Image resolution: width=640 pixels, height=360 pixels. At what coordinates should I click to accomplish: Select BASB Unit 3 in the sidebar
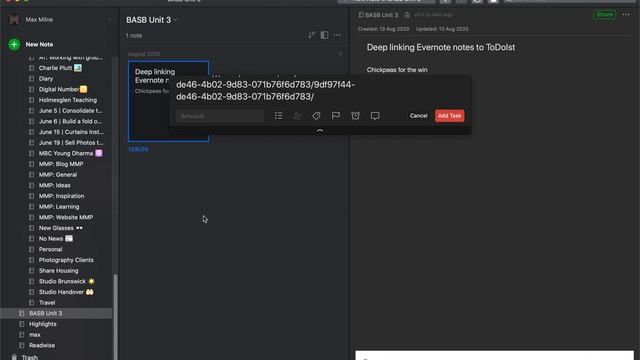pos(56,313)
